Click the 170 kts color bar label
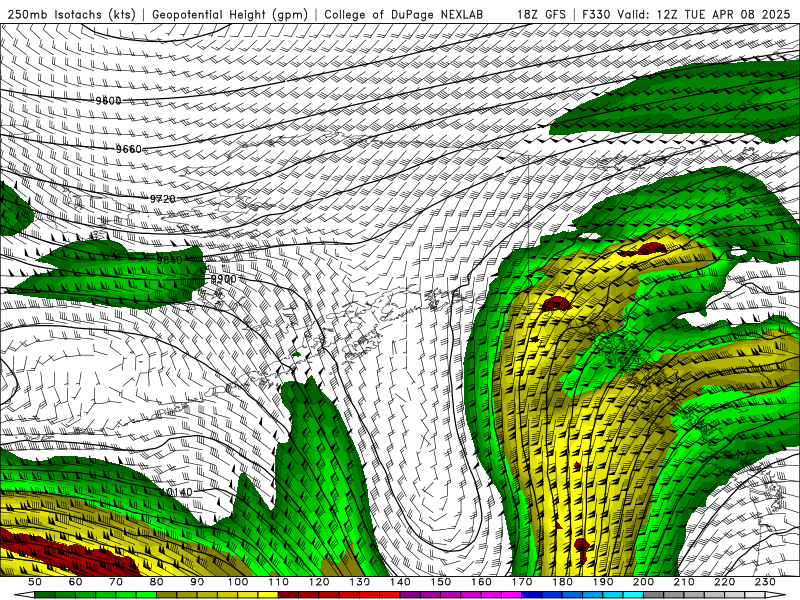The height and width of the screenshot is (600, 800). tap(522, 582)
